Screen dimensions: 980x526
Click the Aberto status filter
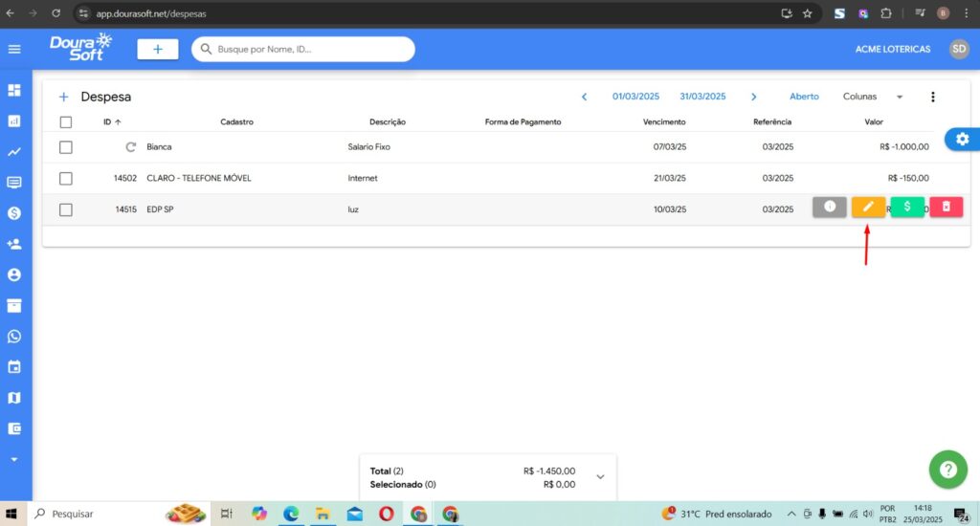[x=804, y=97]
